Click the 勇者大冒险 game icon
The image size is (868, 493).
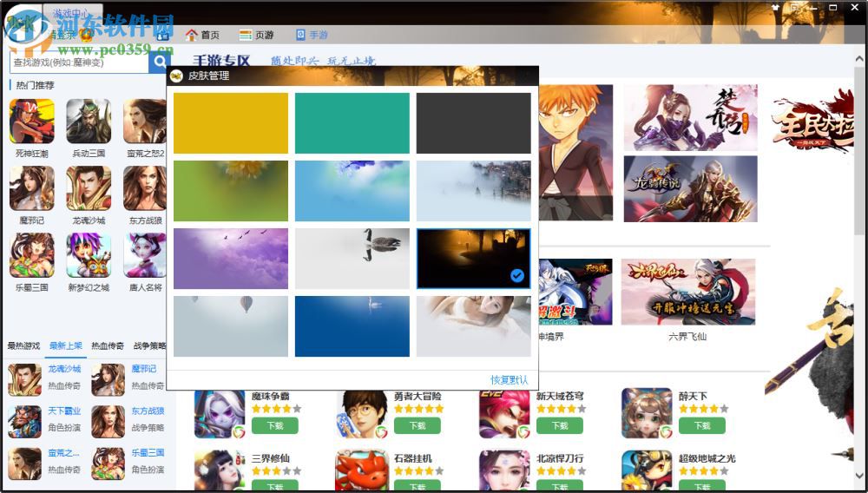coord(362,414)
